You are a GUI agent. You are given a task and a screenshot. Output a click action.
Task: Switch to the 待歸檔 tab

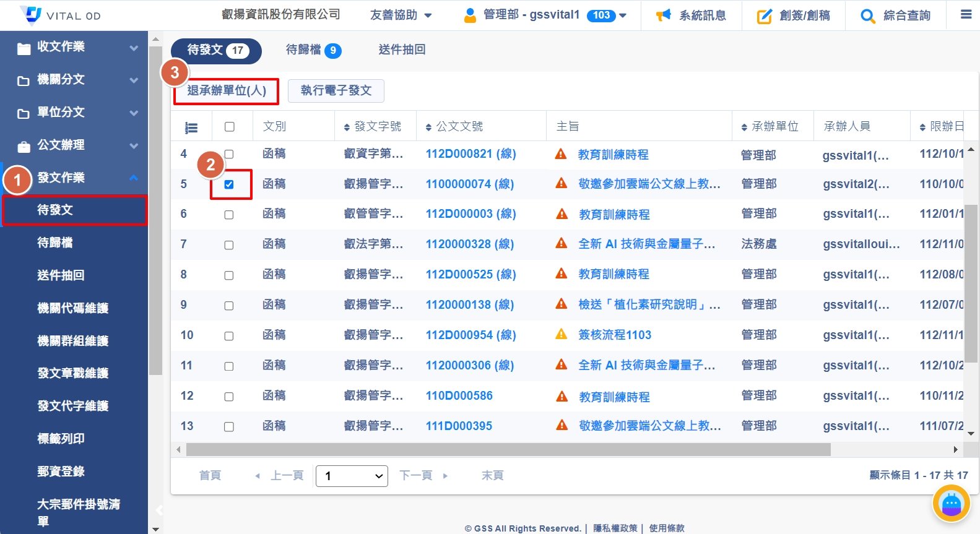tap(313, 50)
